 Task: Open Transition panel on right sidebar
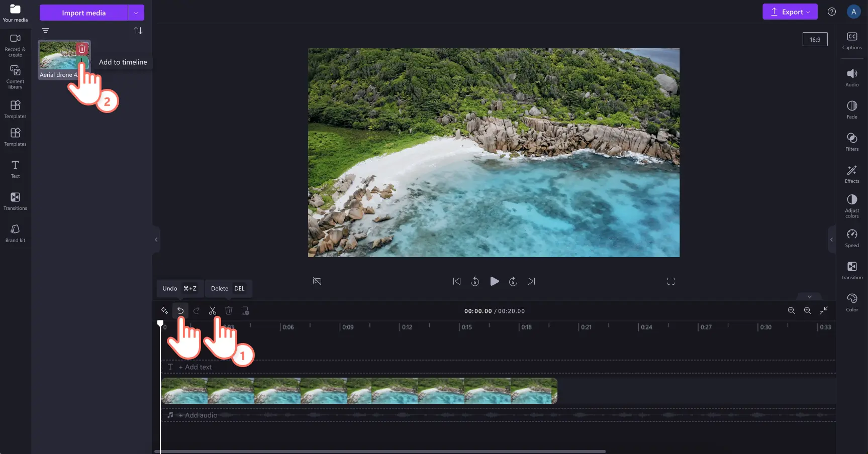852,271
